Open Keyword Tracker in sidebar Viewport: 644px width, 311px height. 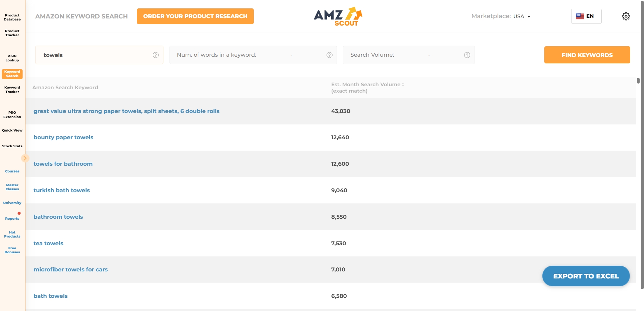12,90
